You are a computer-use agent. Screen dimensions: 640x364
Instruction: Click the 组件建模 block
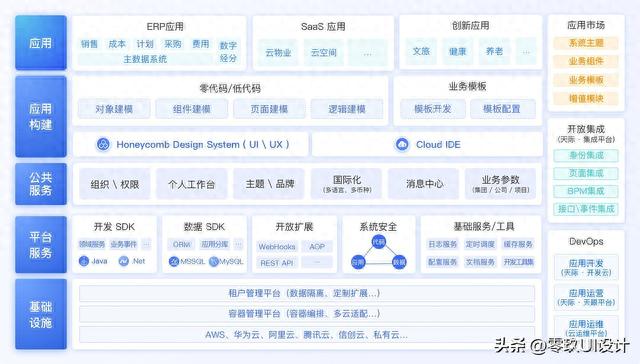tap(191, 109)
